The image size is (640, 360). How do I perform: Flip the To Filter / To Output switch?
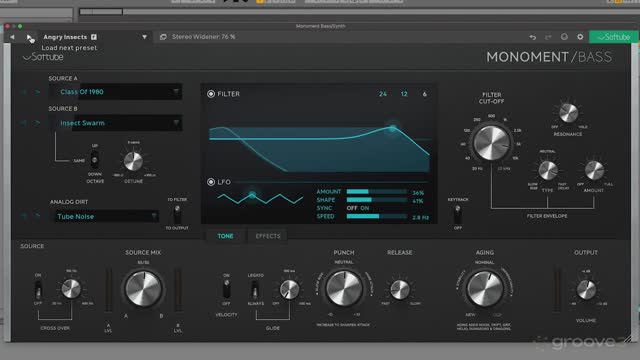coord(177,213)
